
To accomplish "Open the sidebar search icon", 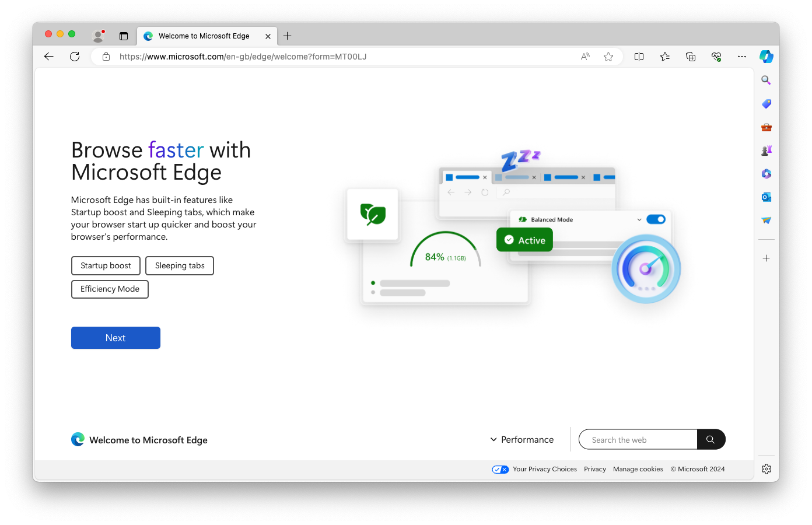I will click(x=766, y=80).
